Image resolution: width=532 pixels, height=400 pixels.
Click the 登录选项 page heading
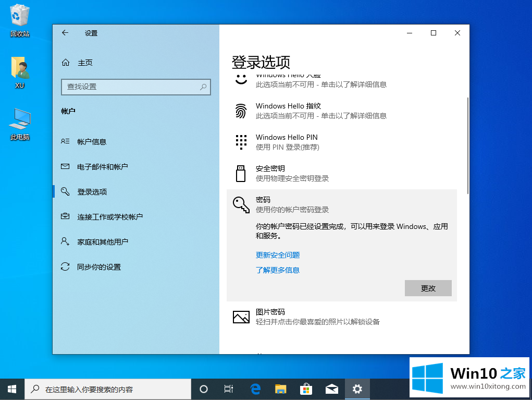tap(261, 63)
